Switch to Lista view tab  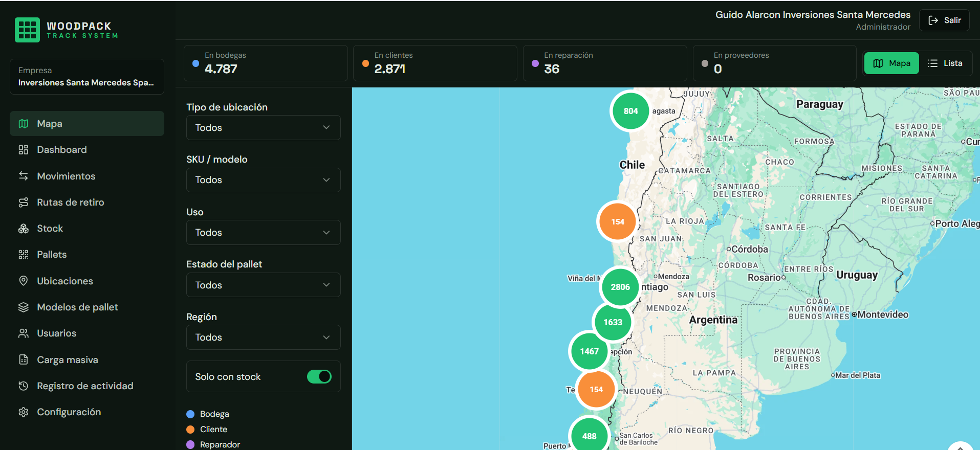coord(945,63)
